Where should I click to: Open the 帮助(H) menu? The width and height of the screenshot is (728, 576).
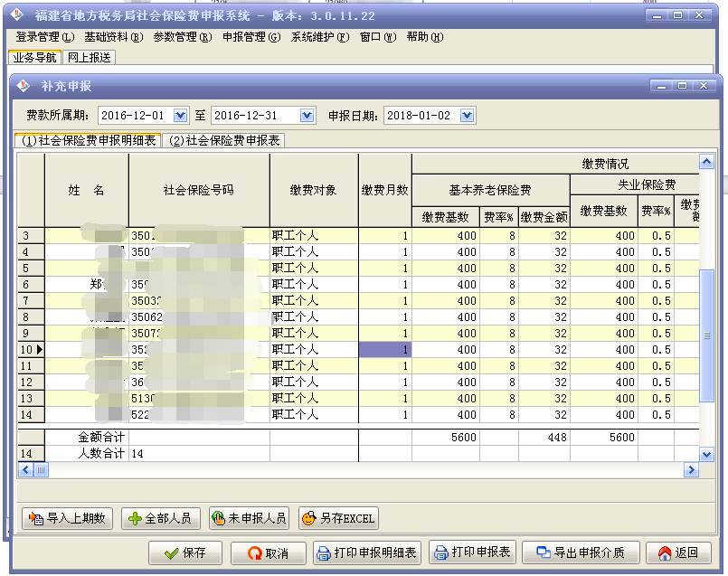(425, 37)
